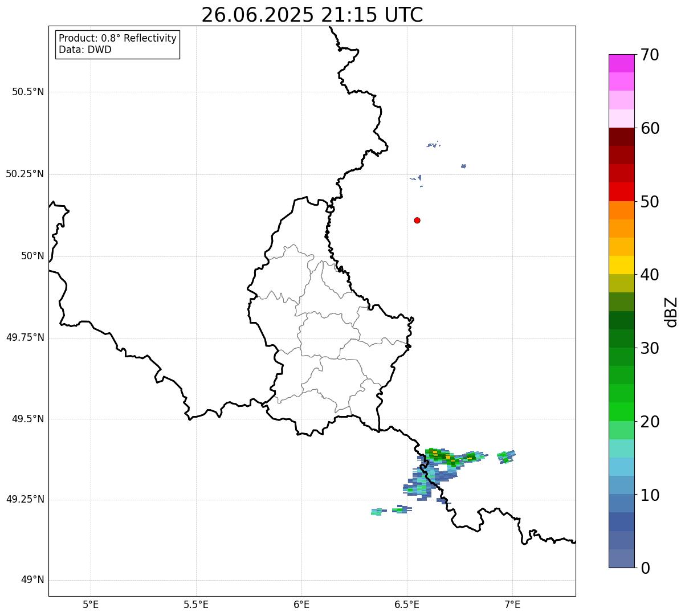Click the Product: 0.8° Reflectivity label
This screenshot has height=616, width=685.
click(118, 38)
